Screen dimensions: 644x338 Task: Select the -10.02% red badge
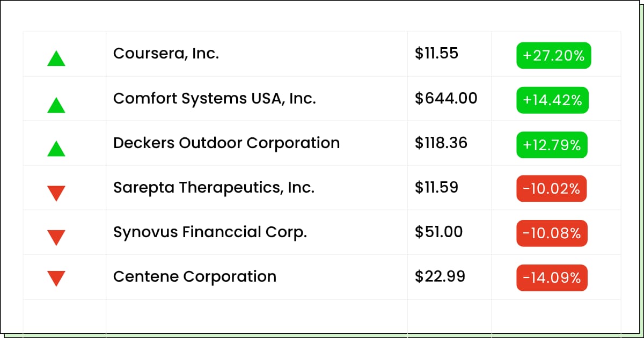click(x=552, y=189)
